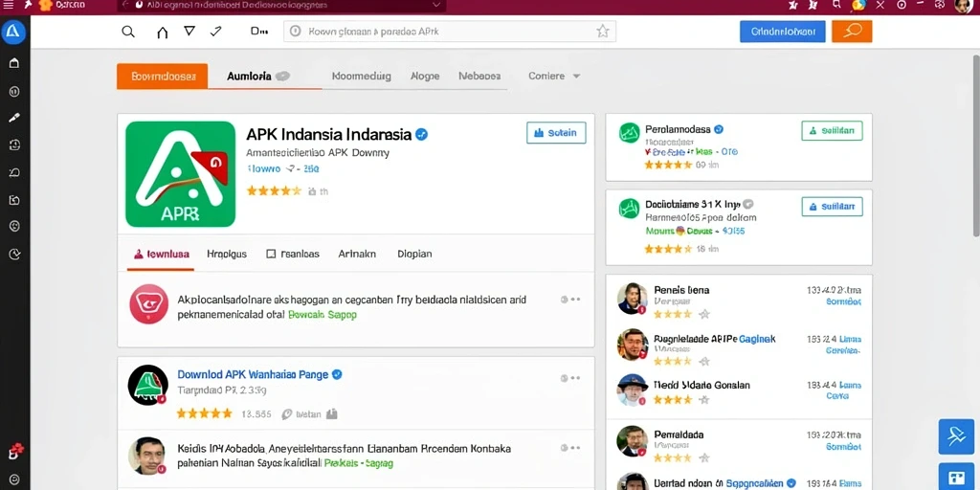980x490 pixels.
Task: Open more options on the Keidis post
Action: pos(570,448)
